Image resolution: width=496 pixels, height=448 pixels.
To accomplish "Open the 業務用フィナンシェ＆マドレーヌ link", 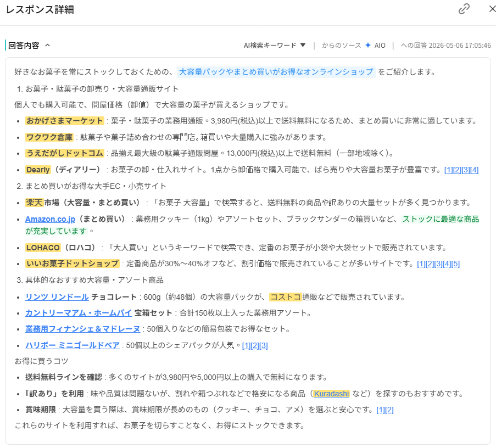I will [x=82, y=329].
